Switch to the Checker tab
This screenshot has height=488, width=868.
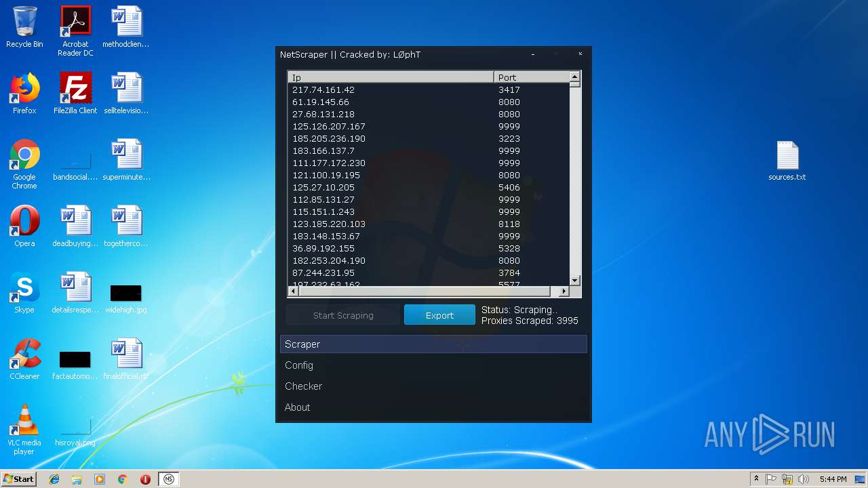433,386
